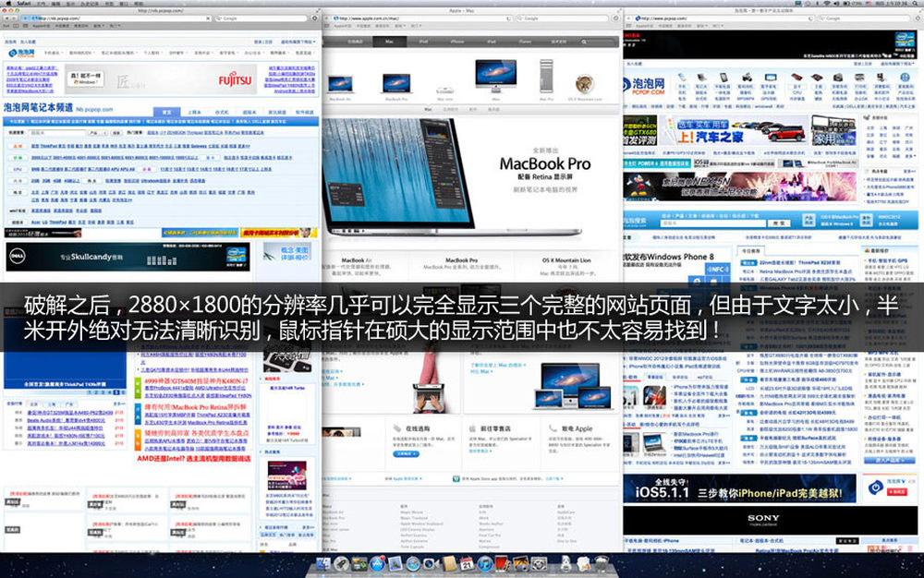Open Mission Control in the Dock
Viewport: 924px width, 578px height.
pyautogui.click(x=359, y=564)
